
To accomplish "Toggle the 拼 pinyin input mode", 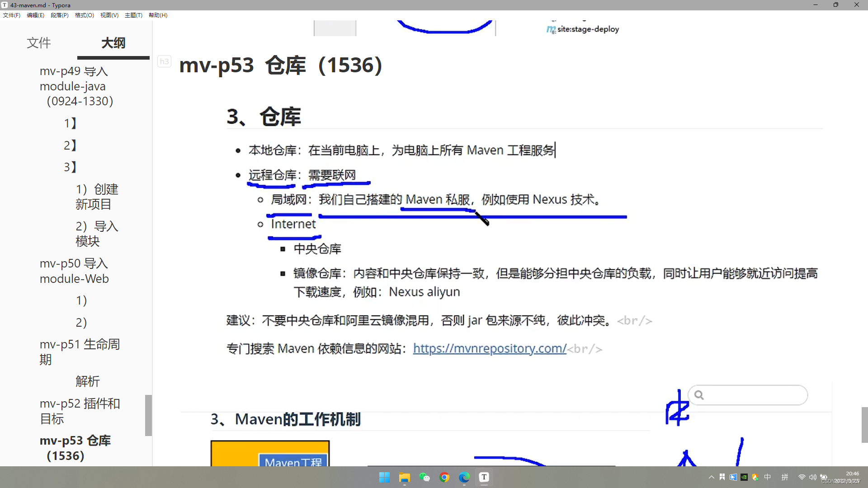I will (x=785, y=477).
